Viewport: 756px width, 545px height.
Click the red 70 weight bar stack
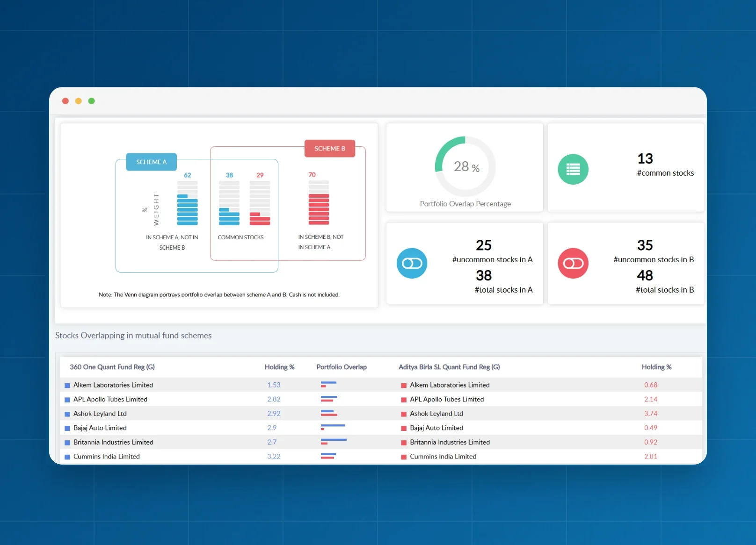click(x=319, y=202)
